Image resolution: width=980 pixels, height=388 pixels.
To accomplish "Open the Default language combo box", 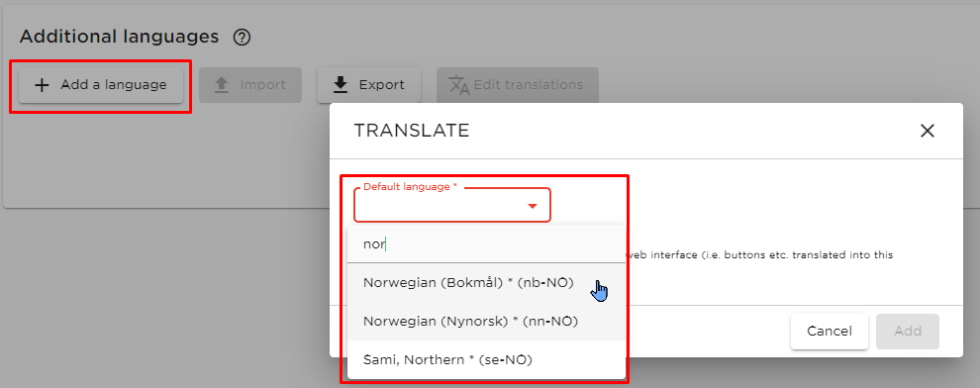I will click(452, 205).
